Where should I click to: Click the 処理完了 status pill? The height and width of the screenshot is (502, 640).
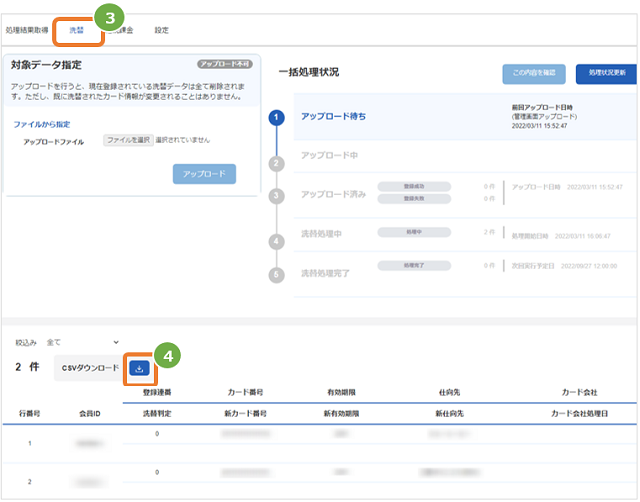[x=414, y=266]
